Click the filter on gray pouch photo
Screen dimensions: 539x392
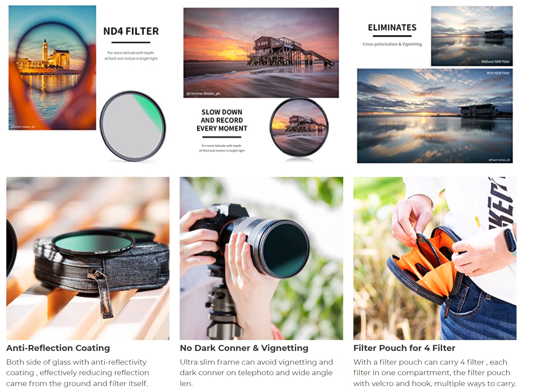[x=88, y=258]
